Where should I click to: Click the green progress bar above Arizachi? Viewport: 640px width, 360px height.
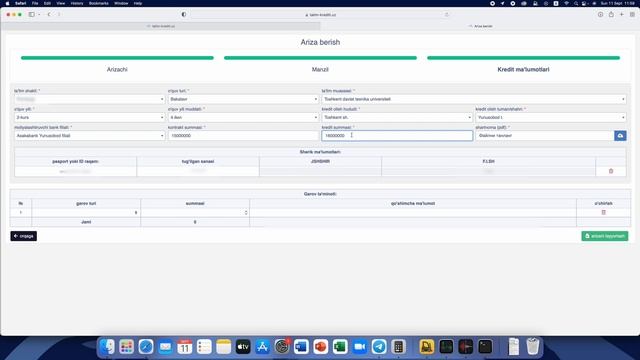117,58
